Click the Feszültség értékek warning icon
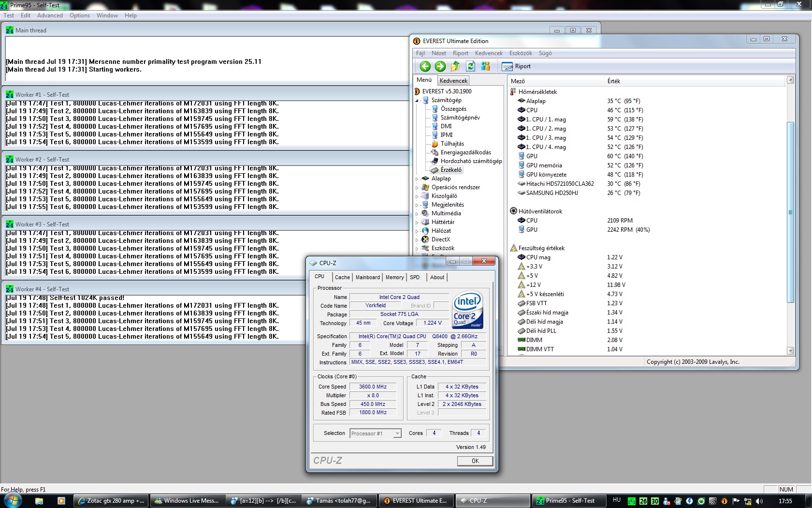812x508 pixels. point(514,248)
